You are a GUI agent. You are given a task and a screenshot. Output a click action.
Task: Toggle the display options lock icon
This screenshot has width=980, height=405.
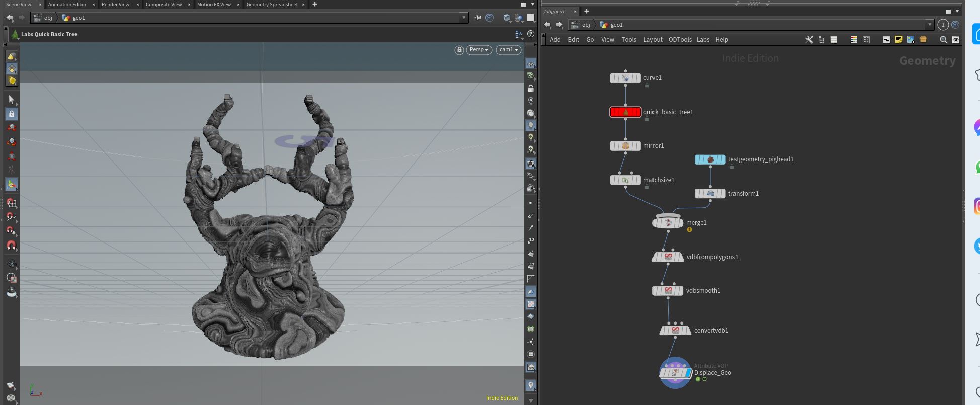[x=531, y=88]
